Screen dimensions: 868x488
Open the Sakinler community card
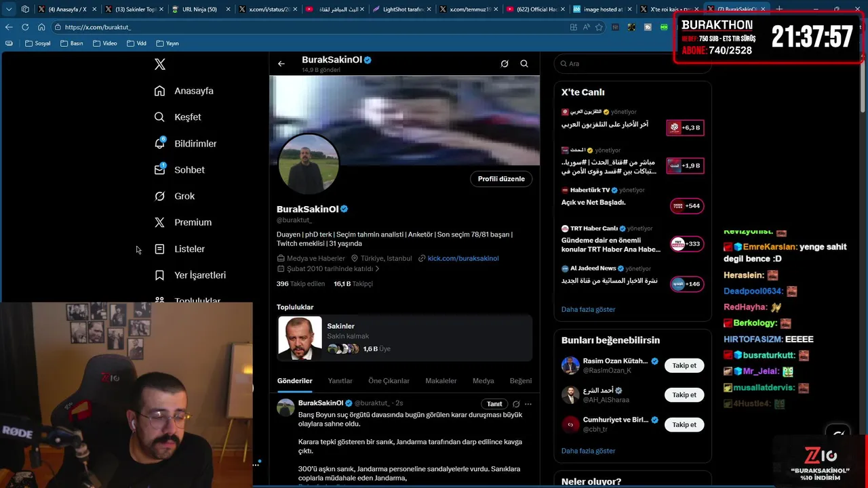405,338
